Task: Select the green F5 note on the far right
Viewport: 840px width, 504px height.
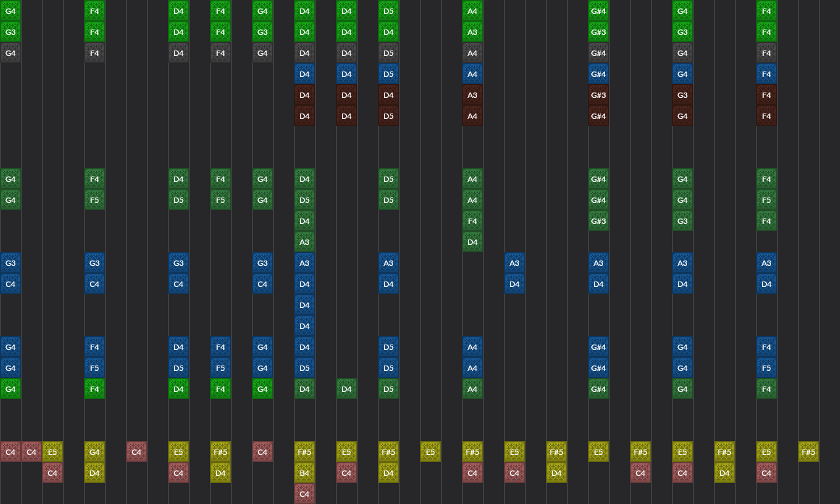Action: [x=766, y=199]
